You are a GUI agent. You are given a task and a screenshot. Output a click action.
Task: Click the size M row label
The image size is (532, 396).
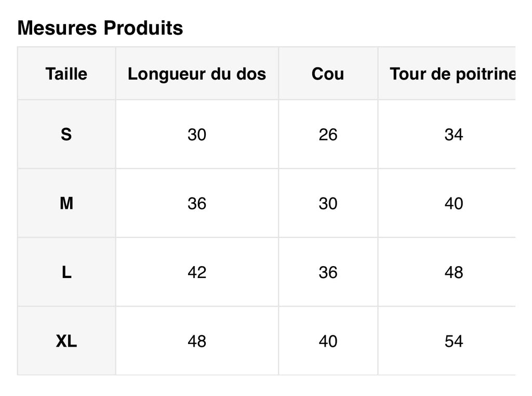[x=66, y=203]
